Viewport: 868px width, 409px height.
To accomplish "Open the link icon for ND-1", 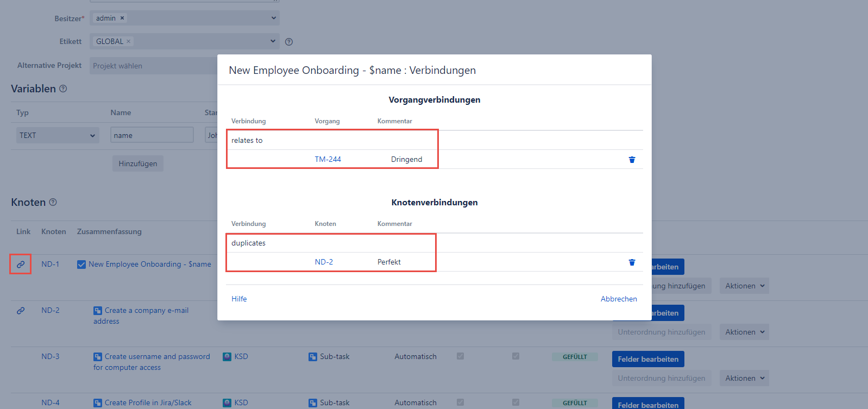I will click(21, 265).
